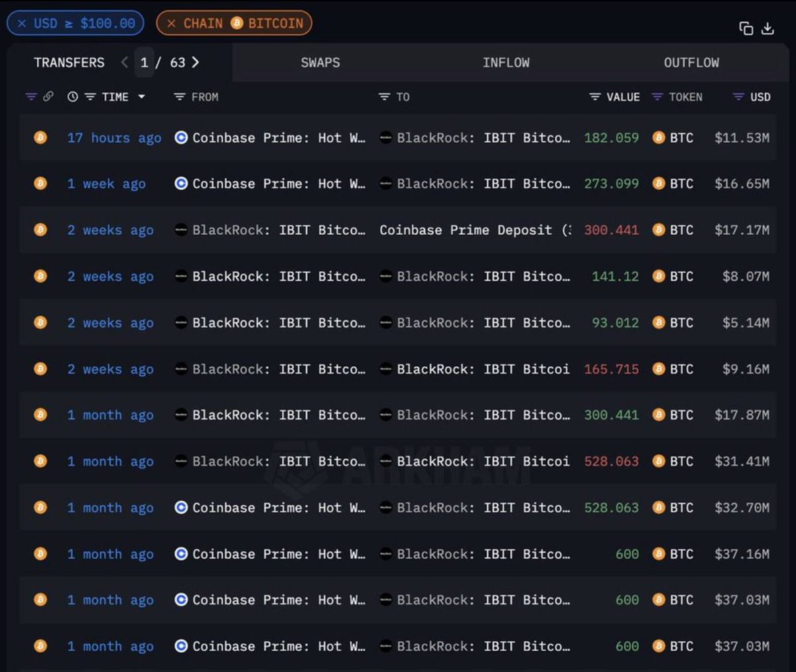Download the transfers data
796x672 pixels.
[x=767, y=28]
